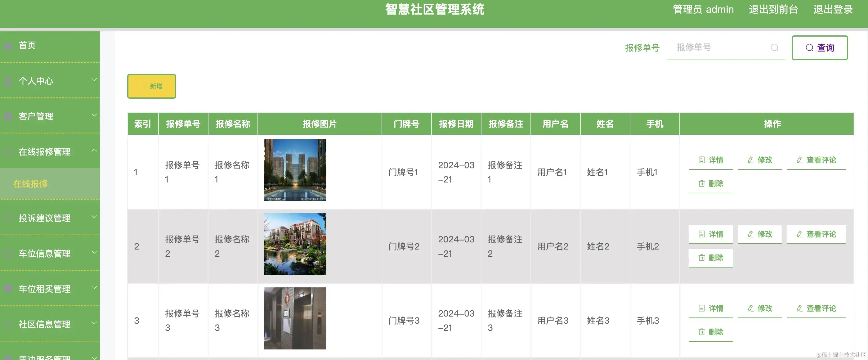
Task: Click the pencil icon on row 2 查看评论
Action: click(800, 234)
